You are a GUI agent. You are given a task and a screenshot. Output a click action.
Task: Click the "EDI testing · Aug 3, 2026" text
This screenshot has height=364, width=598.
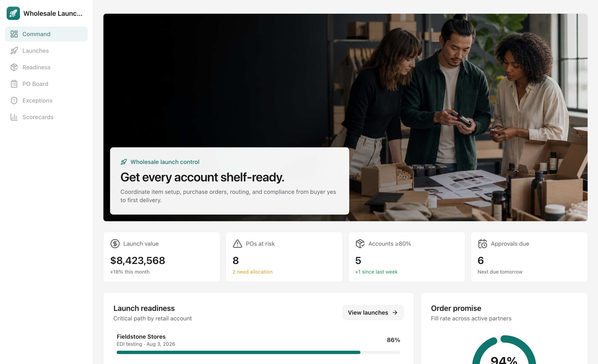coord(146,344)
